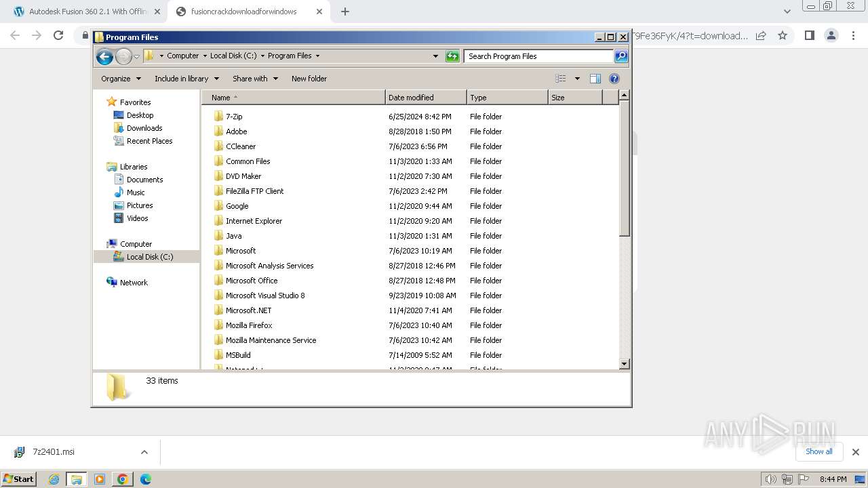Open the 7z2401.msi download options arrow
Image resolution: width=868 pixels, height=488 pixels.
tap(144, 452)
